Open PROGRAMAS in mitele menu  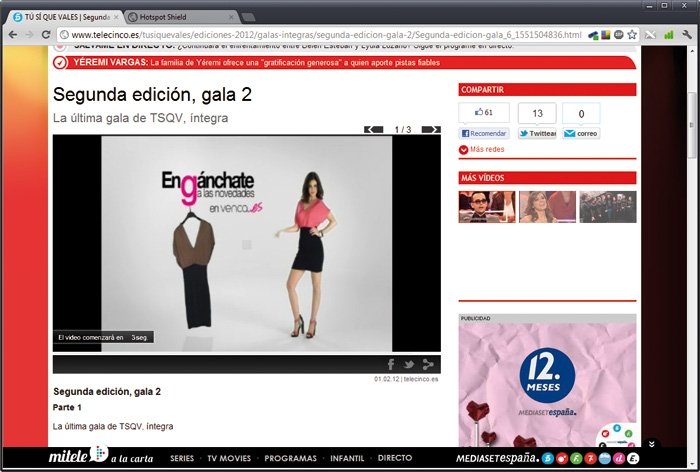coord(290,458)
